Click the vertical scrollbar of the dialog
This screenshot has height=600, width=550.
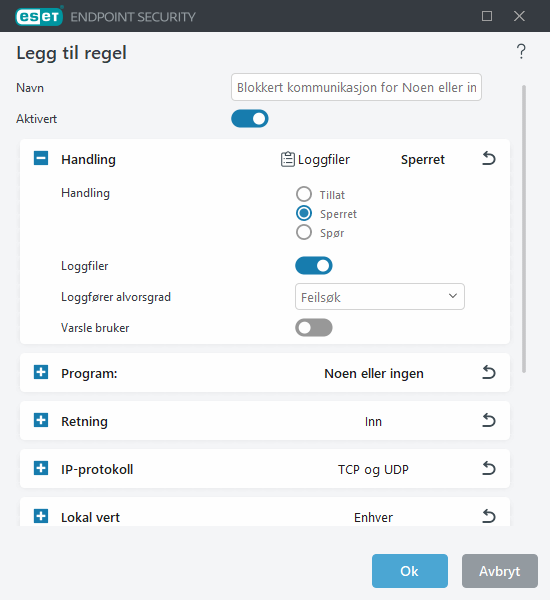pos(524,229)
